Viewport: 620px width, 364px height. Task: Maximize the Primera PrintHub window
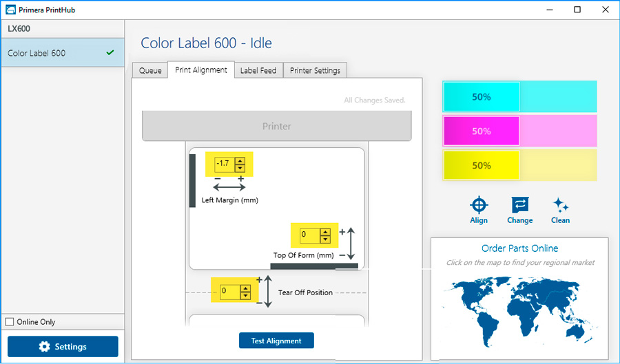pyautogui.click(x=577, y=10)
